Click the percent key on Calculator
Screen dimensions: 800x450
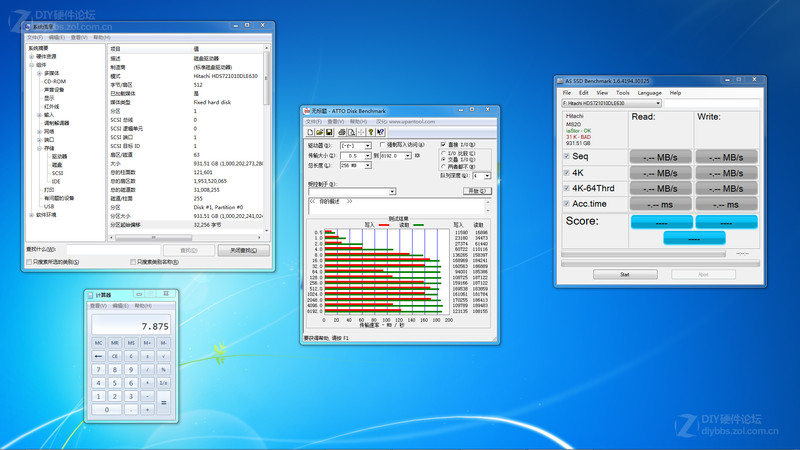point(163,369)
